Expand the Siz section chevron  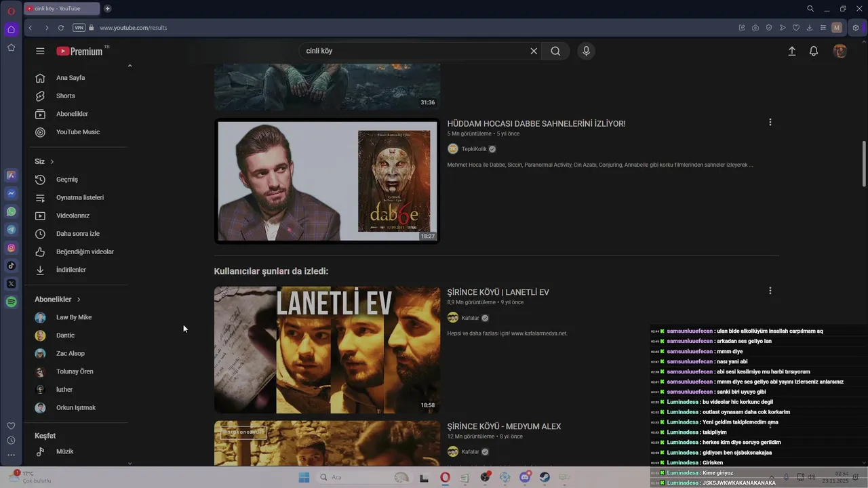coord(52,161)
